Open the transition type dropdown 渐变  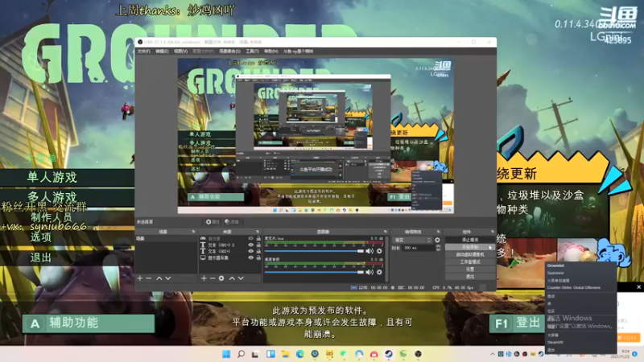coord(412,240)
